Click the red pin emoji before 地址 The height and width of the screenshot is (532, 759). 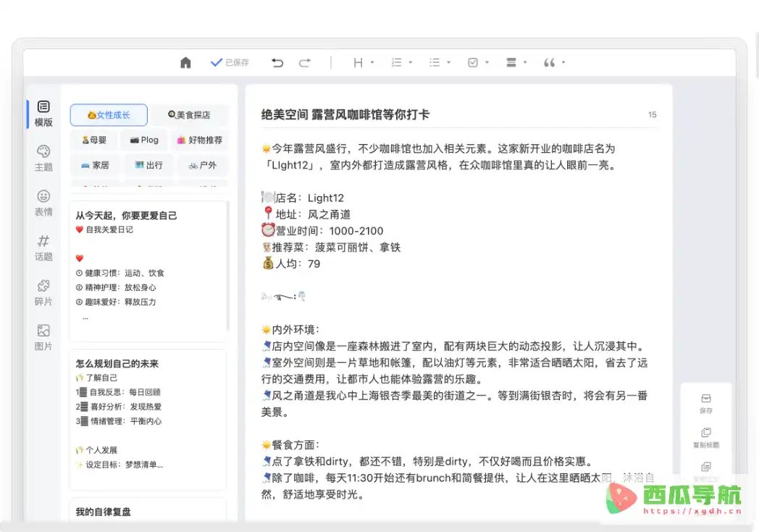click(268, 213)
